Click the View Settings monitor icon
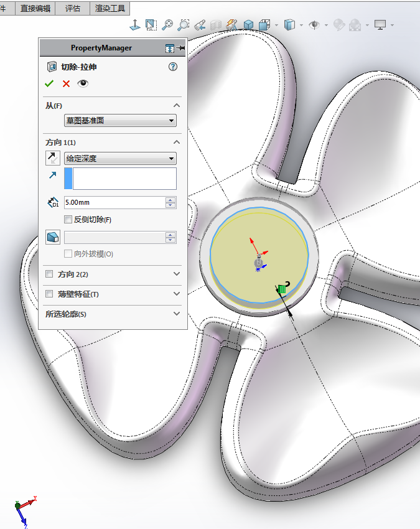This screenshot has height=529, width=420. [x=380, y=25]
